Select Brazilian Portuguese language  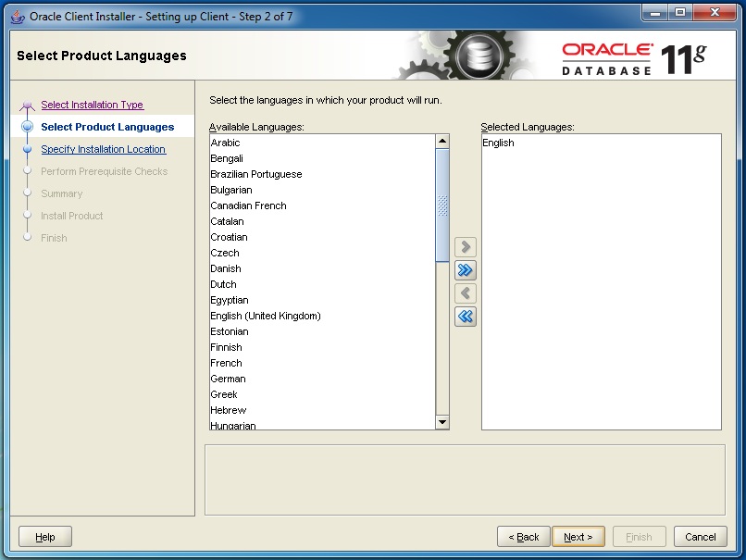322,174
